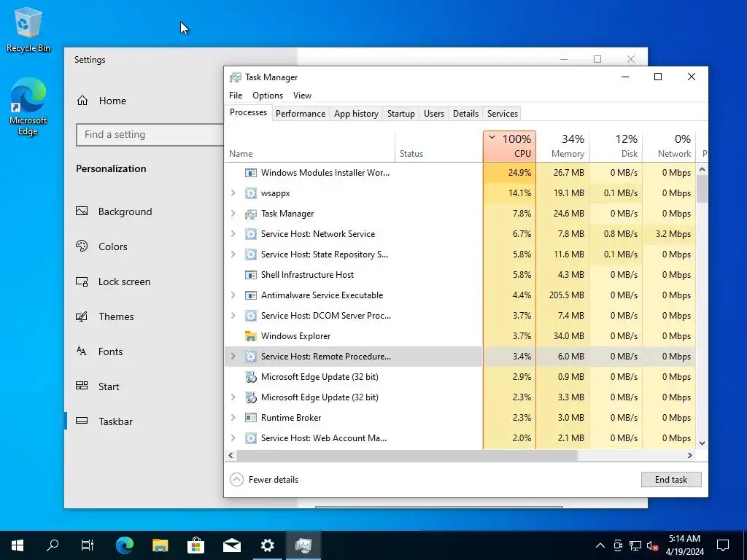This screenshot has width=747, height=560.
Task: Select the Taskbar icon in Settings sidebar
Action: [82, 421]
